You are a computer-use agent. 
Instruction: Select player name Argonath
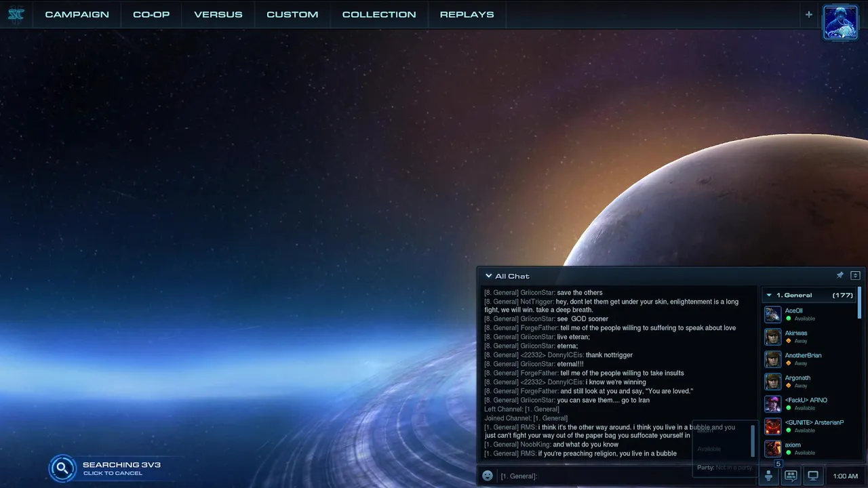click(797, 378)
